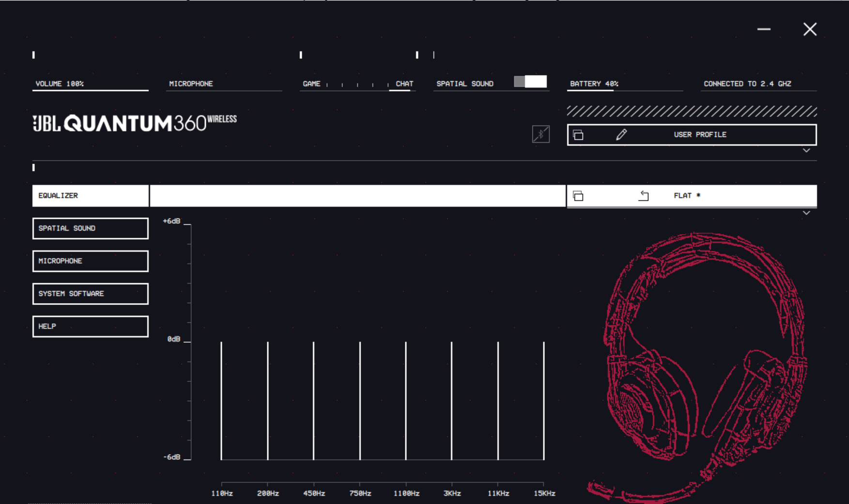Click the JBL Quantum360 Wireless logo
This screenshot has width=849, height=504.
pos(135,123)
